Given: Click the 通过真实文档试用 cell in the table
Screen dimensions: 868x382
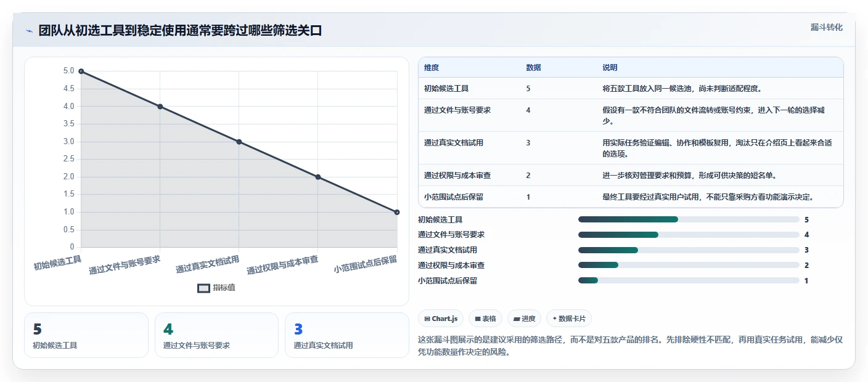Looking at the screenshot, I should click(454, 143).
